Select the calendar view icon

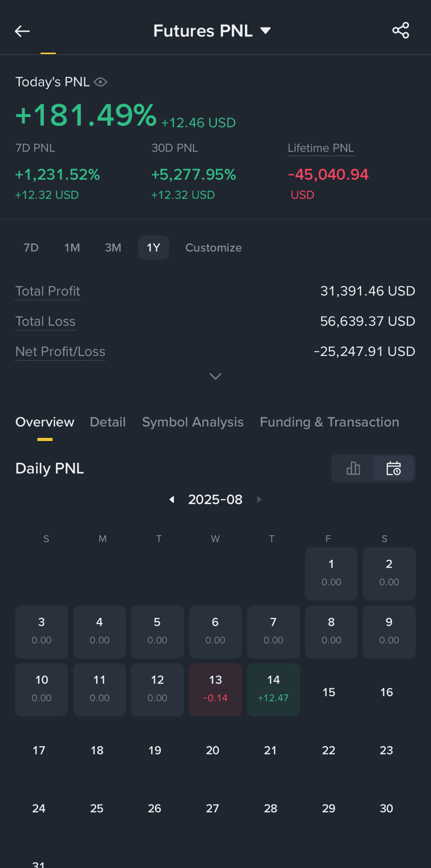pyautogui.click(x=394, y=468)
